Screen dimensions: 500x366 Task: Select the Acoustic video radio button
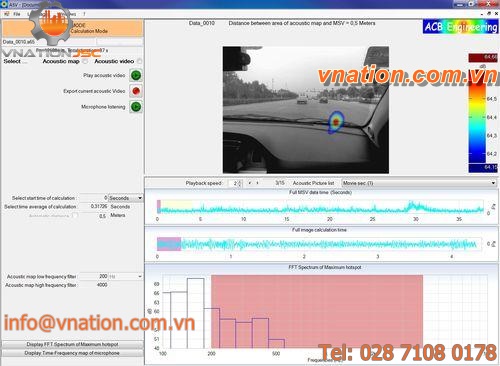(x=139, y=61)
